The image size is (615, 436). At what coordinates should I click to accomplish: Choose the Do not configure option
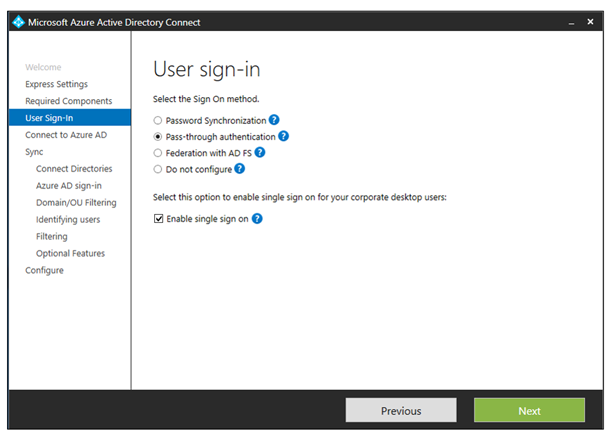click(158, 169)
